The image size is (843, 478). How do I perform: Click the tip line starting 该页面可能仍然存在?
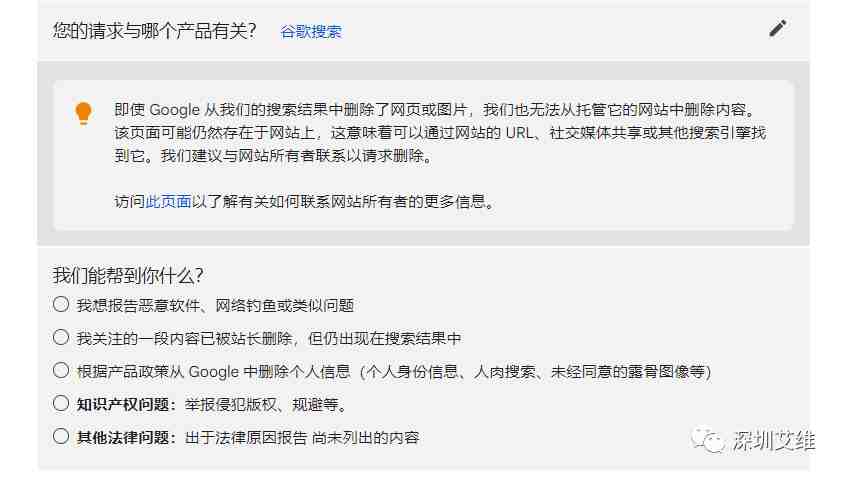click(x=440, y=133)
